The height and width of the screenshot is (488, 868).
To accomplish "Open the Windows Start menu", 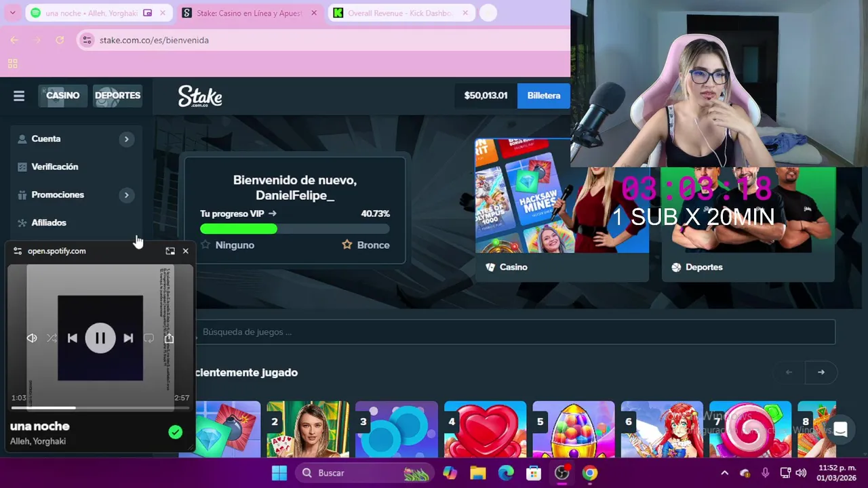I will (279, 473).
